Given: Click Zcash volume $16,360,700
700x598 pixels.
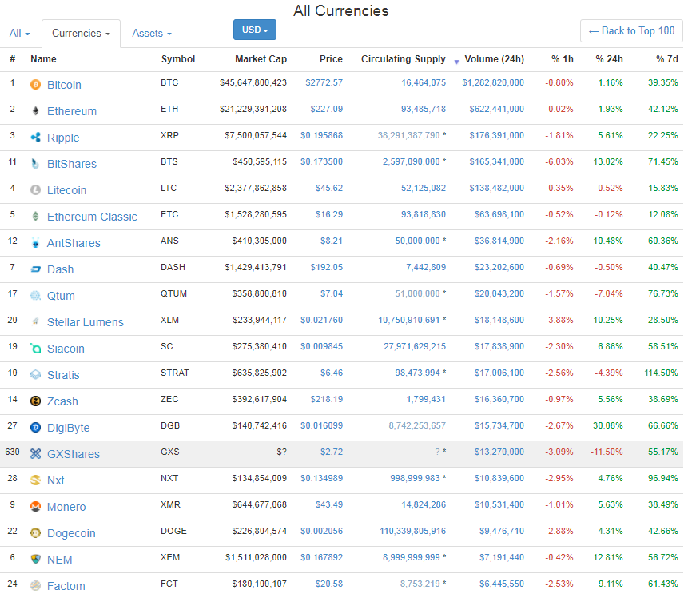Looking at the screenshot, I should click(499, 399).
